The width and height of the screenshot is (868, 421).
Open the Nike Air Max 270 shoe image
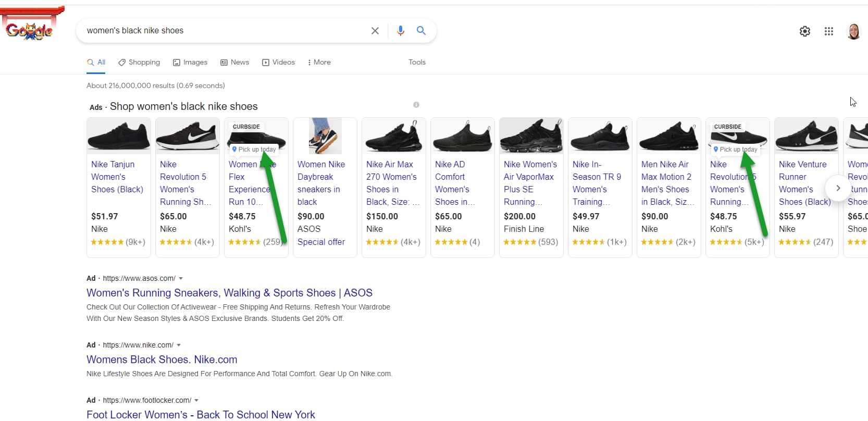(x=394, y=136)
